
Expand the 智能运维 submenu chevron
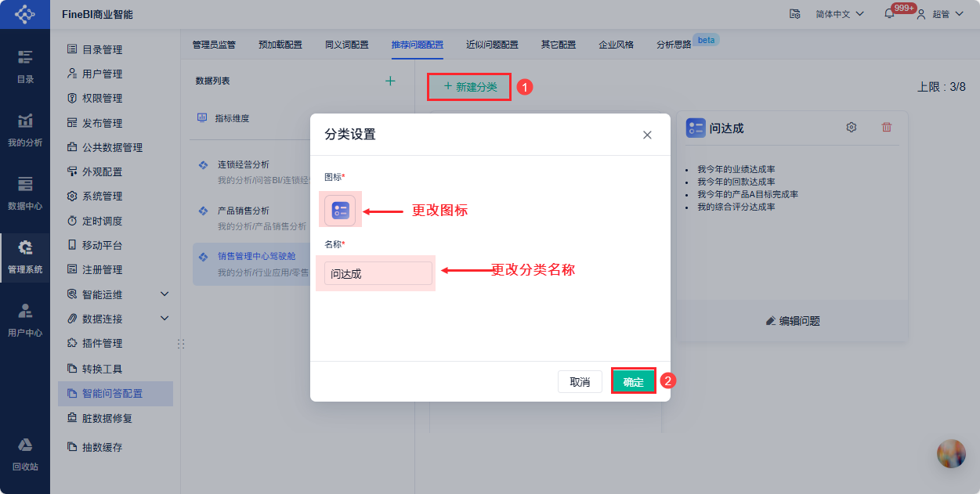[x=165, y=294]
